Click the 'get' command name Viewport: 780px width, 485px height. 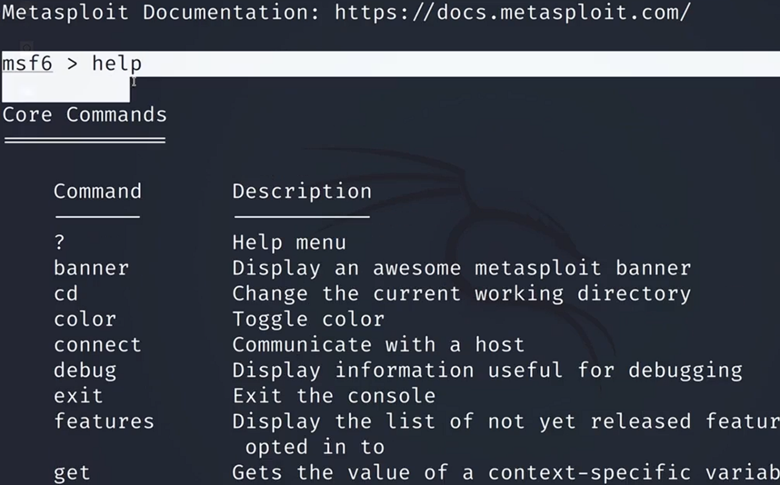72,473
